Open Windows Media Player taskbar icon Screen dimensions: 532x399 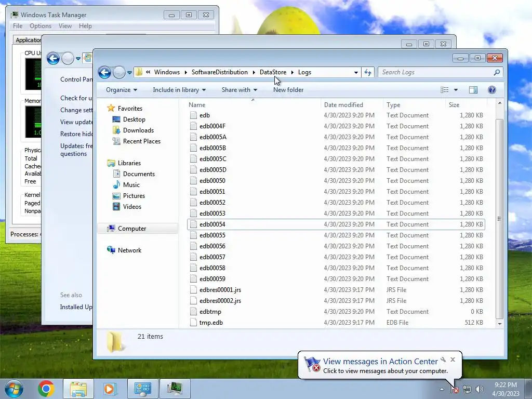coord(110,389)
